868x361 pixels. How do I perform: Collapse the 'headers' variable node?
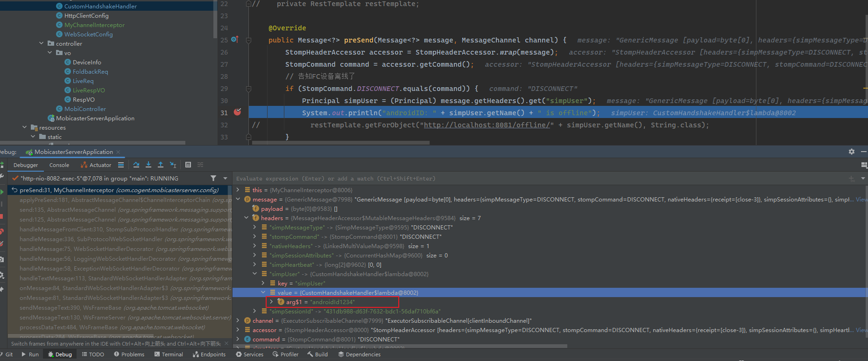tap(247, 218)
